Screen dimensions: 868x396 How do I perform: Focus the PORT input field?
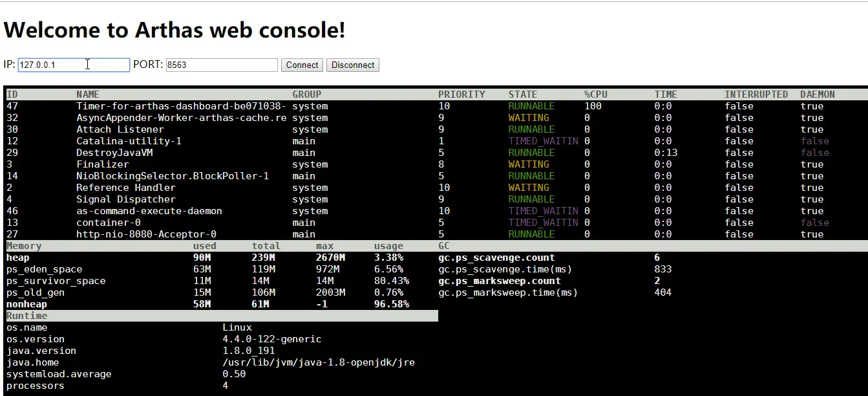tap(222, 65)
